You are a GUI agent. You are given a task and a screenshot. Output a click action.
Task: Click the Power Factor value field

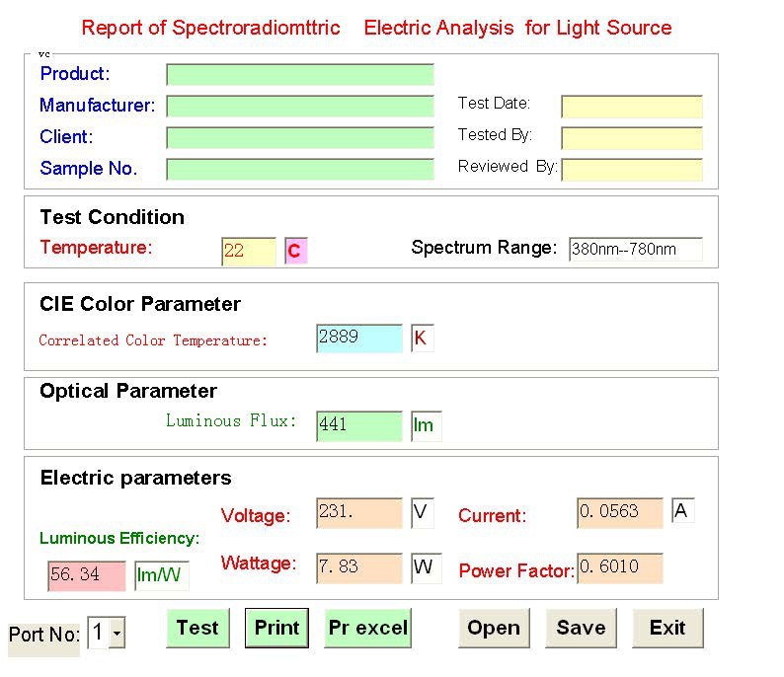[x=620, y=567]
